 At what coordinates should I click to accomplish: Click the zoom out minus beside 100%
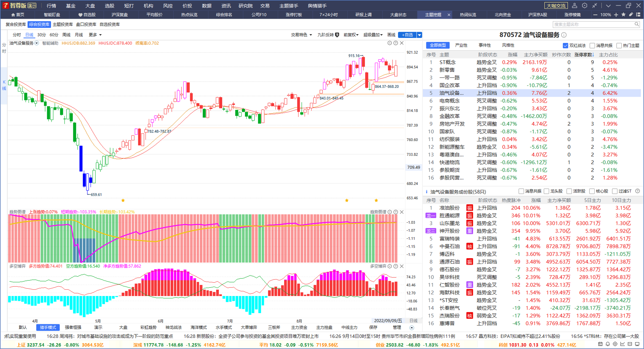(595, 15)
